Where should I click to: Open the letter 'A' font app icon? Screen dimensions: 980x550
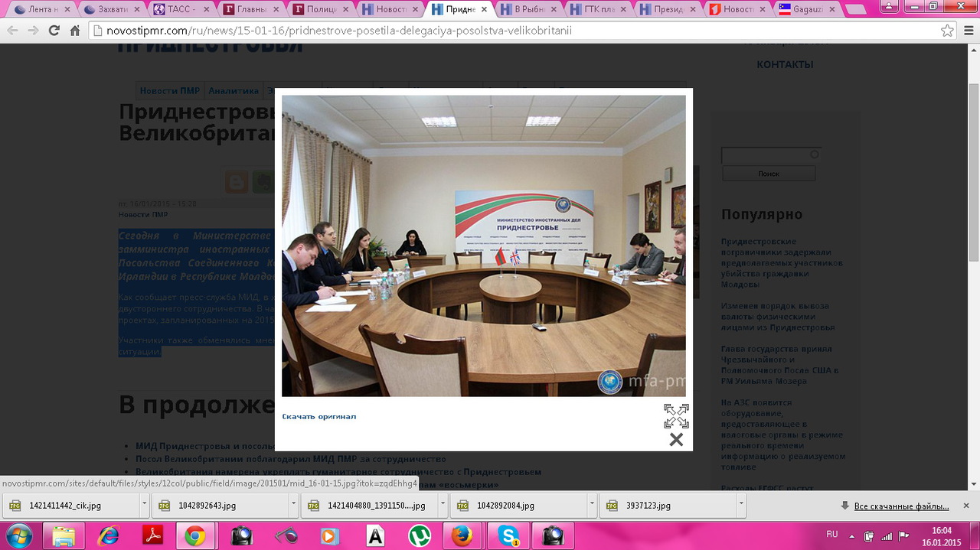coord(374,535)
